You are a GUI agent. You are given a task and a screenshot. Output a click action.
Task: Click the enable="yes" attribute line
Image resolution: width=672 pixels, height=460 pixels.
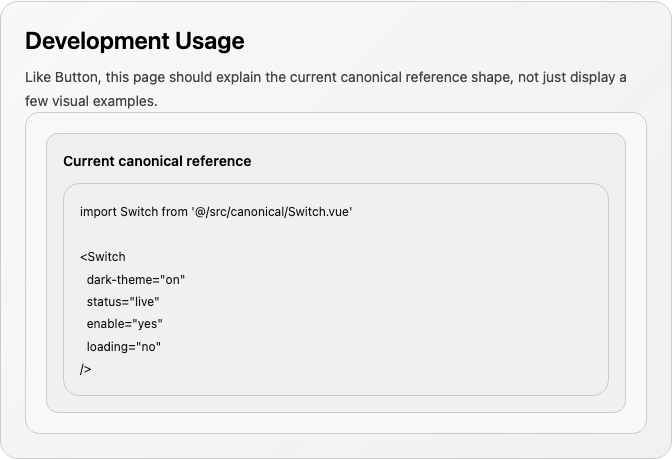(x=125, y=324)
